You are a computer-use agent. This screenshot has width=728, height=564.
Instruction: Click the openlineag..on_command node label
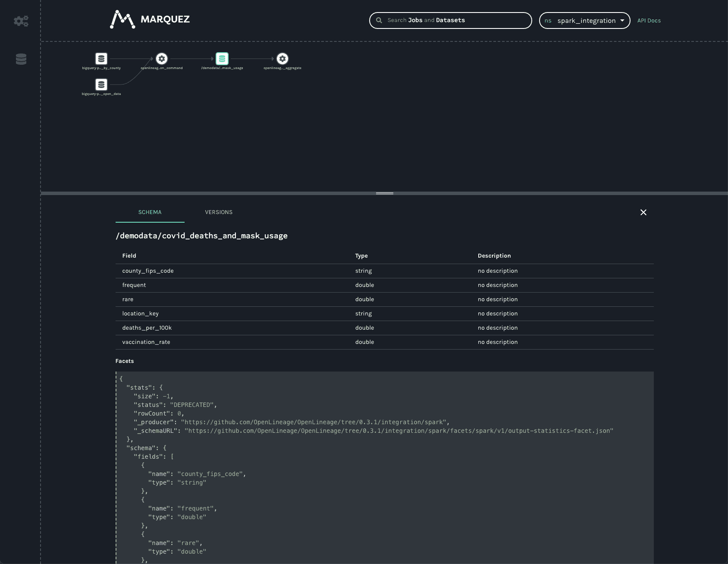tap(162, 68)
